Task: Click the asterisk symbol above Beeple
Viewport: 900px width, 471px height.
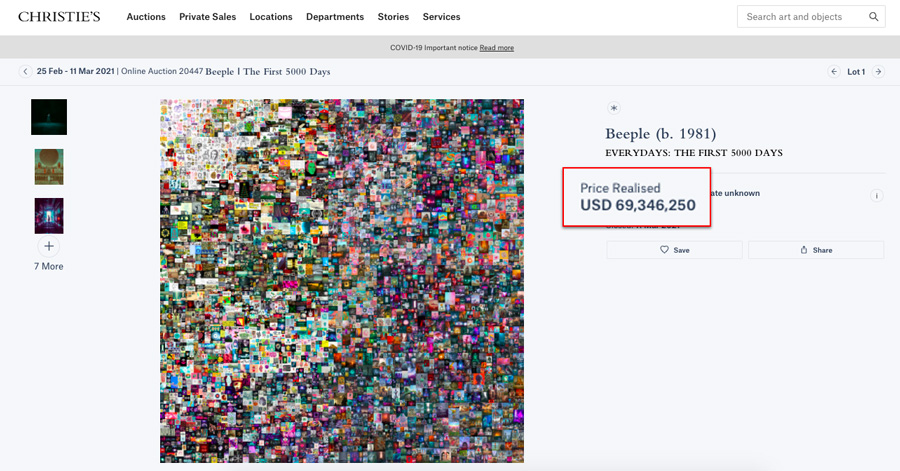Action: (x=614, y=108)
